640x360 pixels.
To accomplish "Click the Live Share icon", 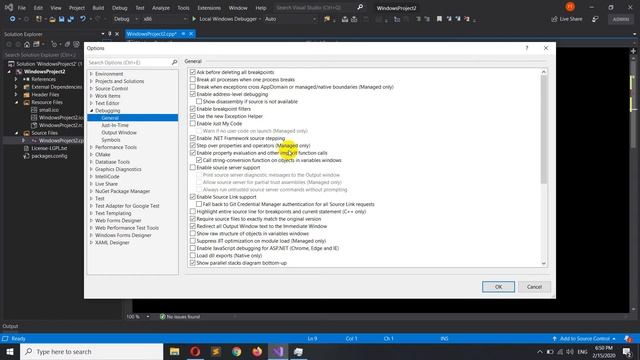I will 554,19.
